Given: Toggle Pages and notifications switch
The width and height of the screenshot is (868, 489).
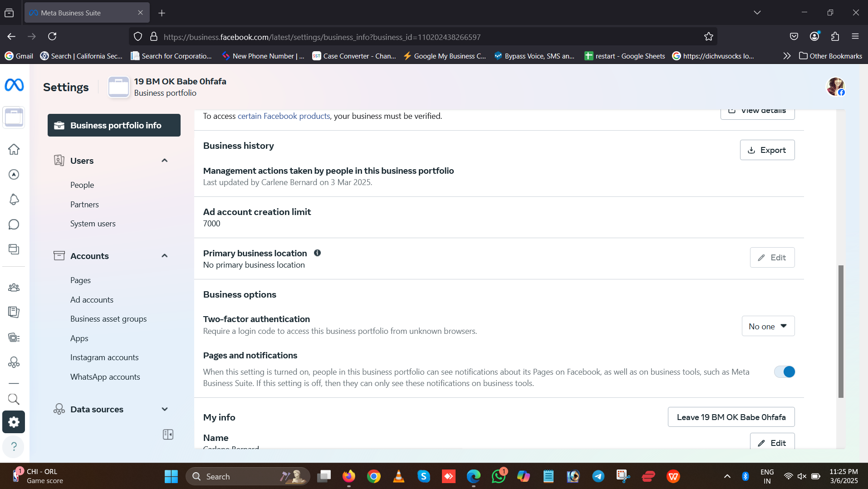Looking at the screenshot, I should [x=785, y=372].
